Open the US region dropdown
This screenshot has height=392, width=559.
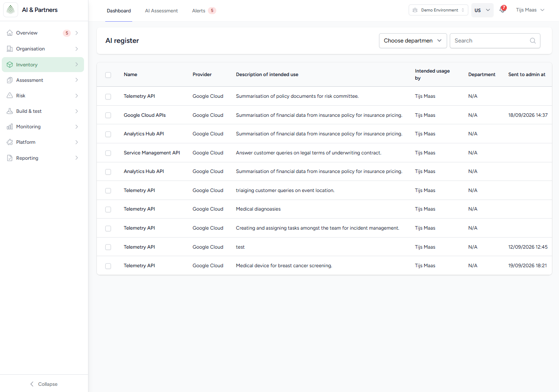(x=482, y=10)
